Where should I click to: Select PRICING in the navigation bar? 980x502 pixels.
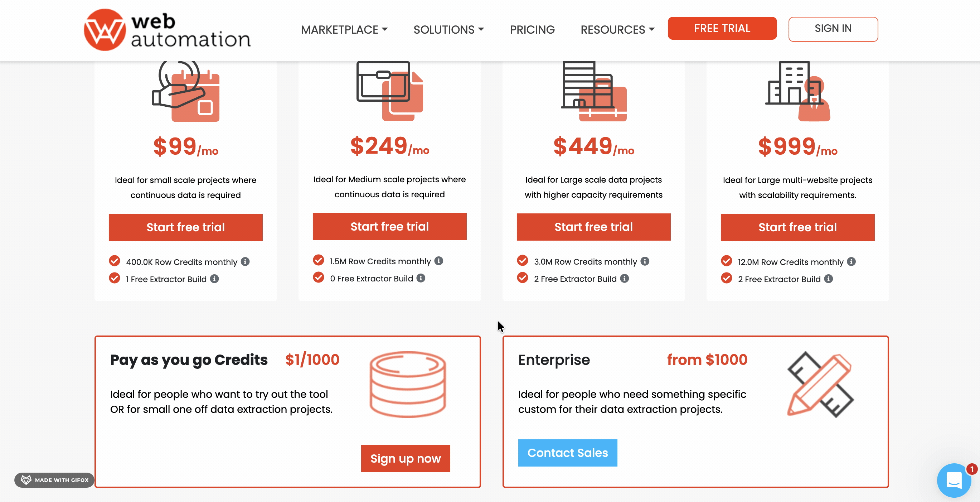[532, 29]
